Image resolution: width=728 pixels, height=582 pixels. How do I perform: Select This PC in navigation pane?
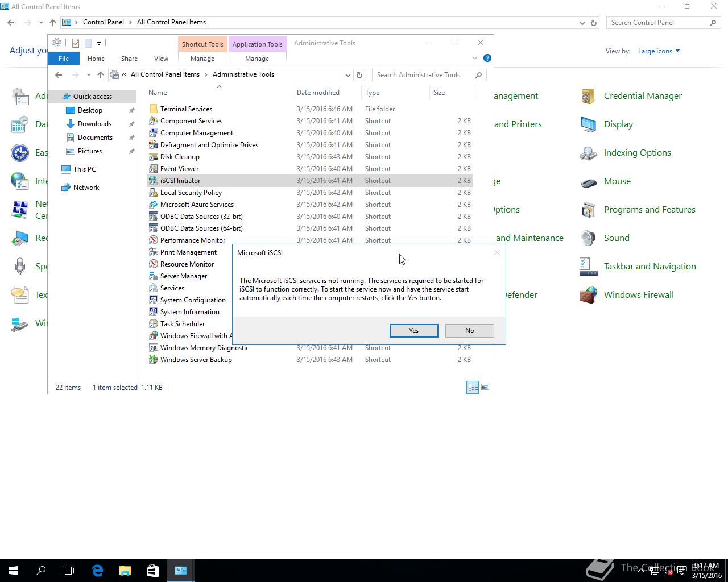click(84, 169)
